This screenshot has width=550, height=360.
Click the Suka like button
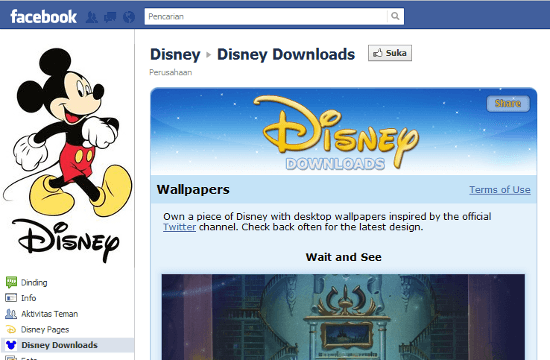[x=390, y=53]
